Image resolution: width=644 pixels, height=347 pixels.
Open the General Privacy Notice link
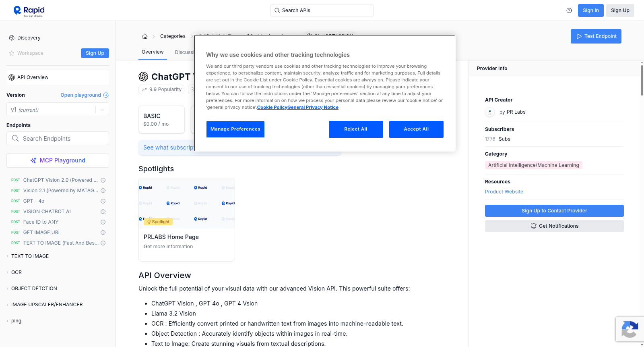(313, 108)
